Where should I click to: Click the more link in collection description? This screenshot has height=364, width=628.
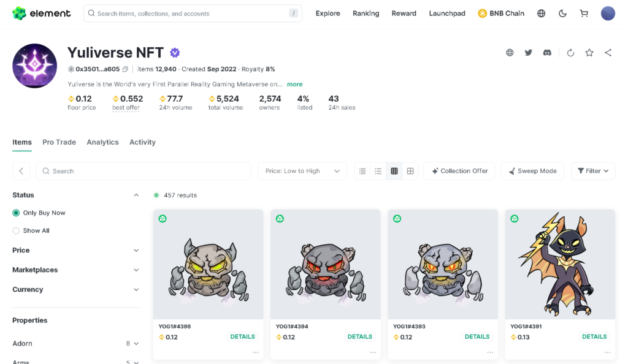[x=294, y=84]
